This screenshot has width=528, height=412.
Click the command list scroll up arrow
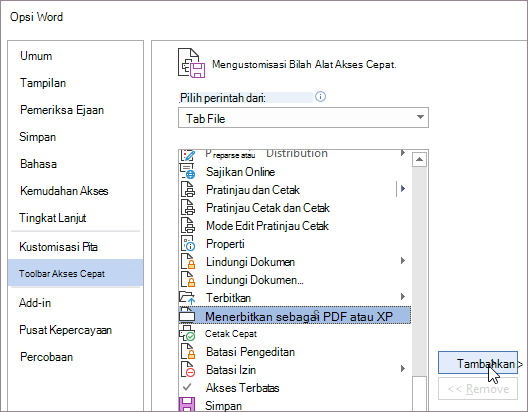[419, 159]
